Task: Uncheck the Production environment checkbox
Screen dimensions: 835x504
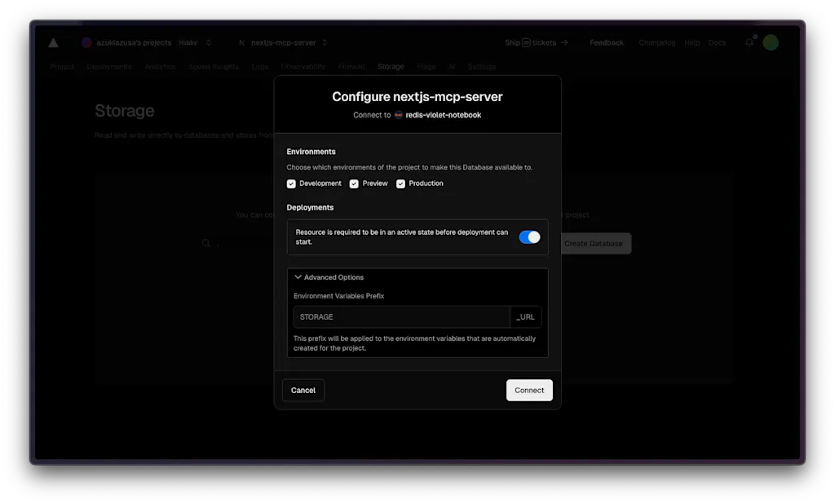Action: (400, 183)
